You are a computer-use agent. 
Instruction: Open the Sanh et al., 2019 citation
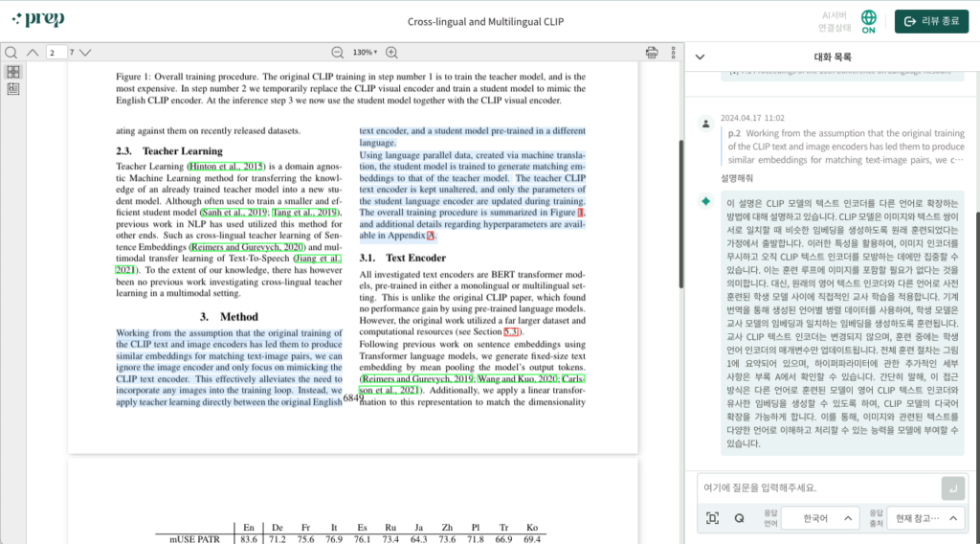click(x=234, y=213)
